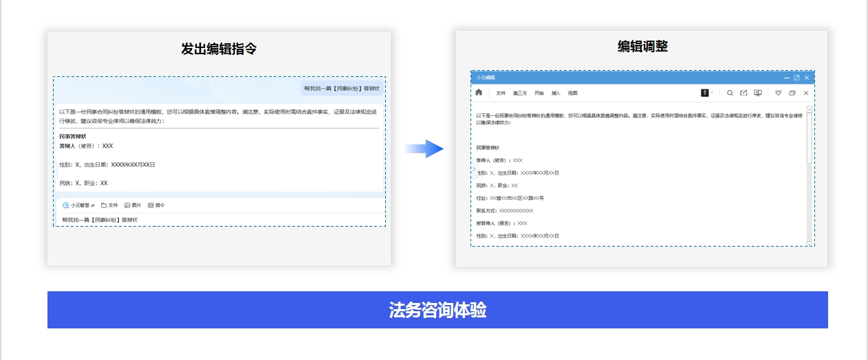Expand the dropdown arrow beside the avatar
The width and height of the screenshot is (868, 360).
(712, 93)
